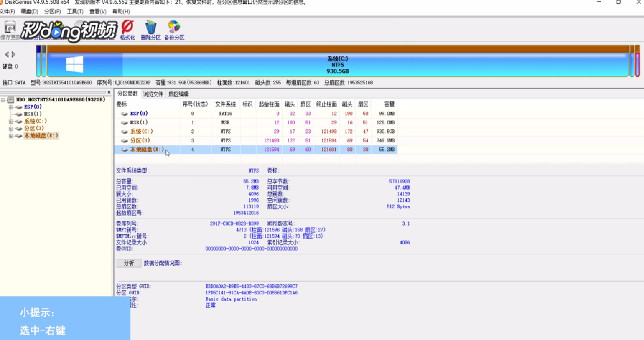Select the 系统(C:) NTFS 930.5GB partition bar
Viewport: 644px width, 340px height.
coord(338,61)
